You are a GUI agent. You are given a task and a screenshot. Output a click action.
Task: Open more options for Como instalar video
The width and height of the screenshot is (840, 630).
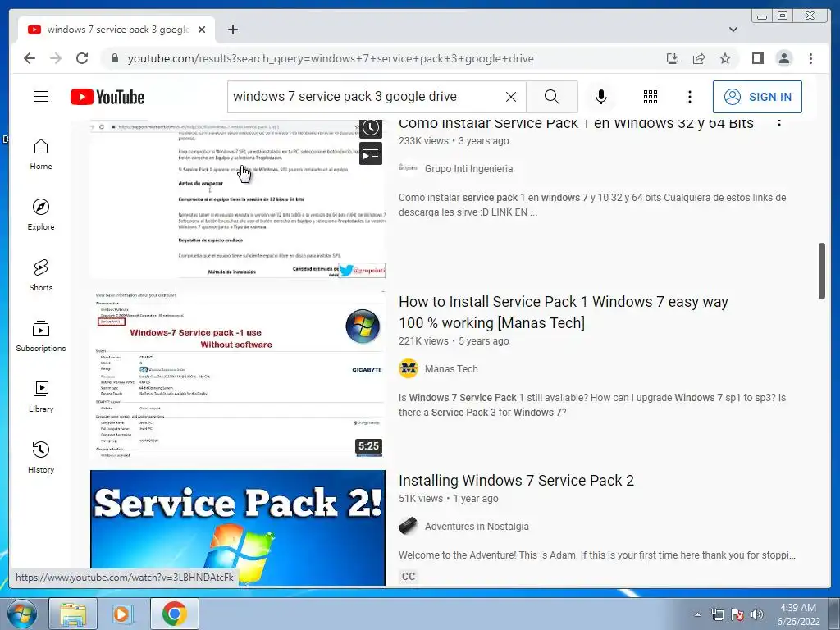click(x=779, y=123)
